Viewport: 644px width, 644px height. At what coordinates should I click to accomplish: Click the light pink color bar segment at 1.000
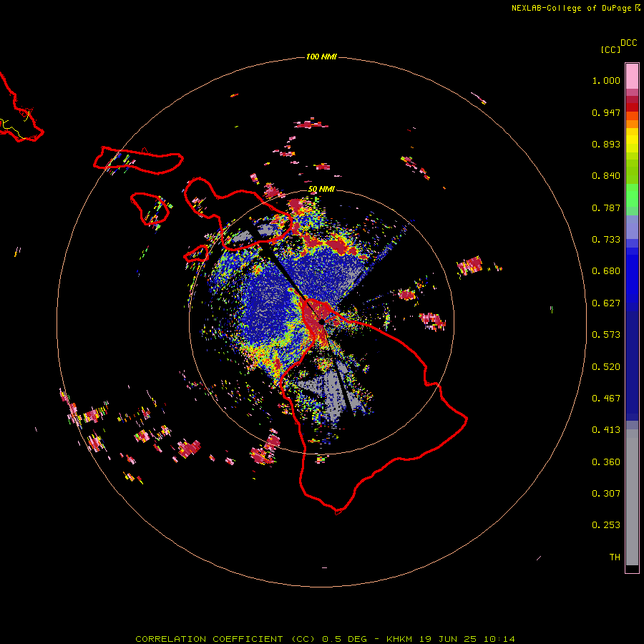coord(632,77)
